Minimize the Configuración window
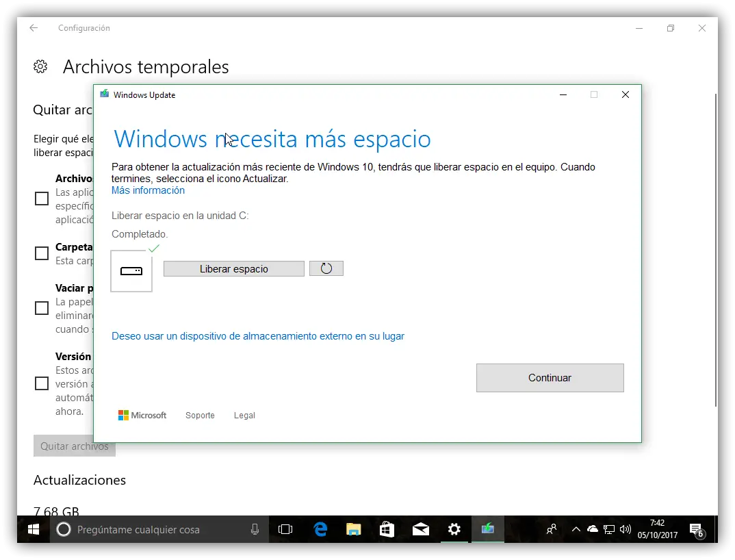The width and height of the screenshot is (735, 560). [x=639, y=28]
